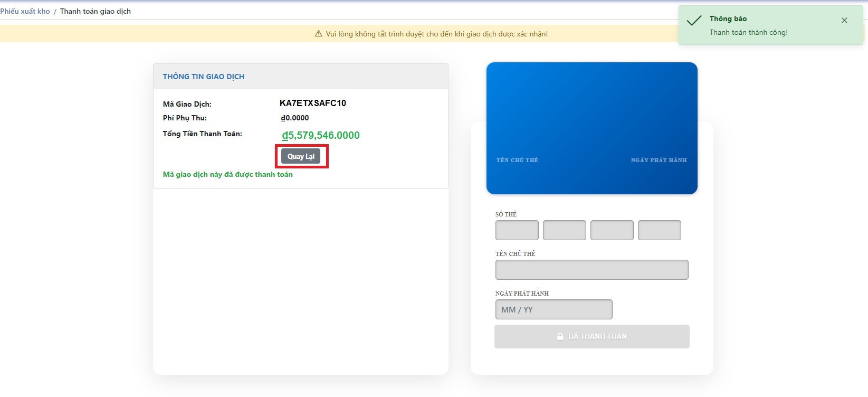Click the green total amount đ5,579,546.0000
This screenshot has height=397, width=868.
(321, 136)
